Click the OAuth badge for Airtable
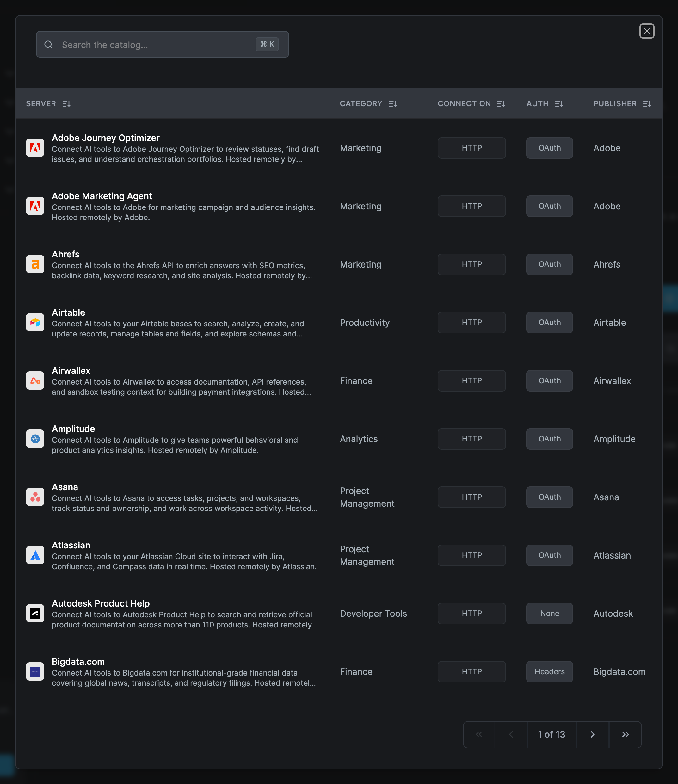 [x=549, y=322]
